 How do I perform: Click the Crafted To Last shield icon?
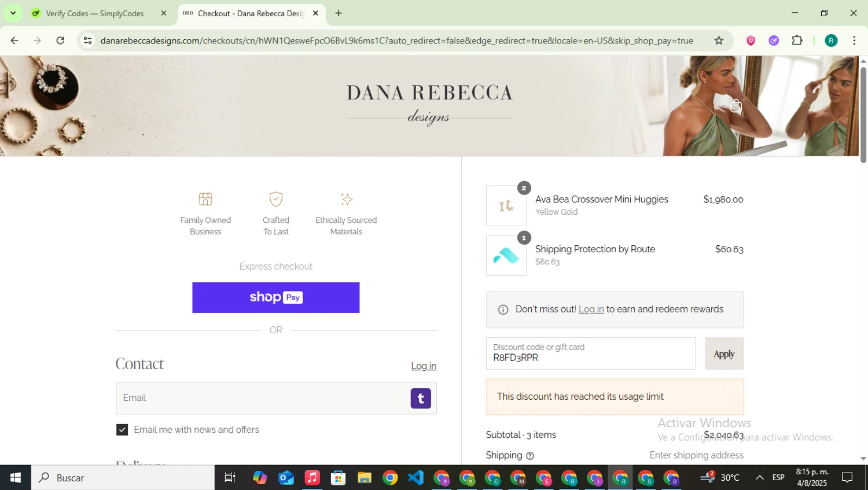[276, 199]
